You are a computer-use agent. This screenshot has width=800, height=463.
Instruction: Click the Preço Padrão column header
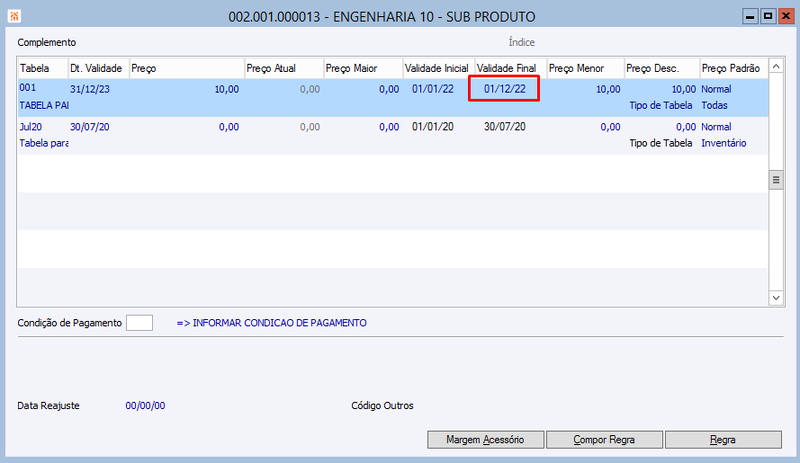pos(734,68)
